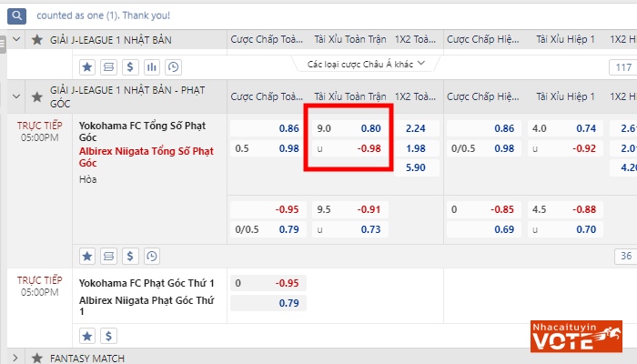Select first-half handicap odds 0.69
The height and width of the screenshot is (364, 637).
point(484,229)
